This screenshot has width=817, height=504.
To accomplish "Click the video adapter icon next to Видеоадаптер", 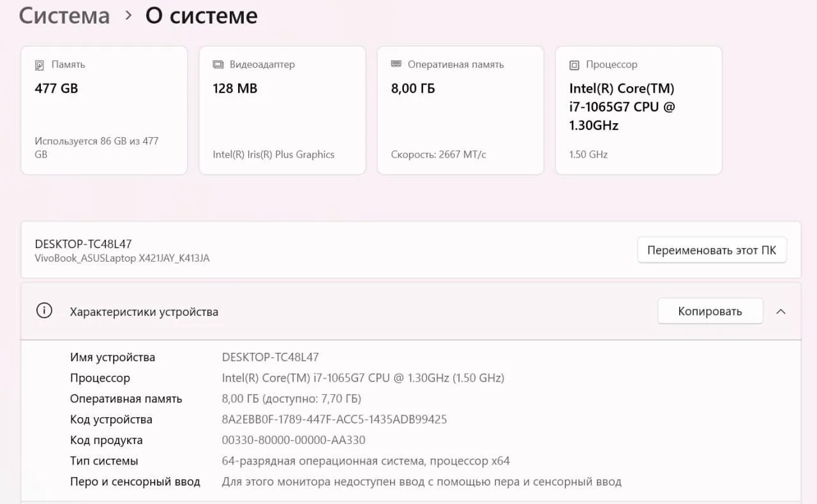I will click(218, 64).
